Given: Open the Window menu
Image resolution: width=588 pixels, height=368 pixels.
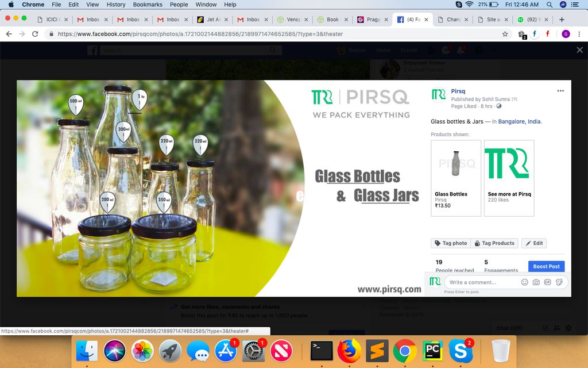Looking at the screenshot, I should pos(206,5).
